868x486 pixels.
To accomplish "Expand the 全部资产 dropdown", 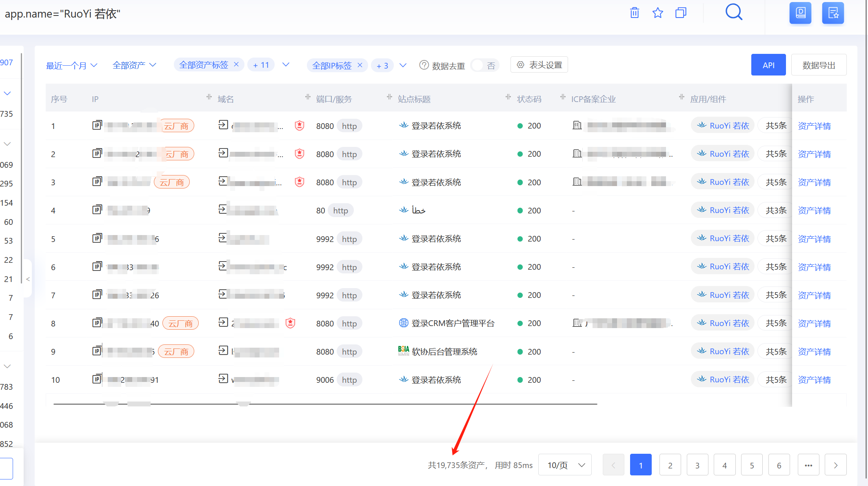I will point(134,65).
